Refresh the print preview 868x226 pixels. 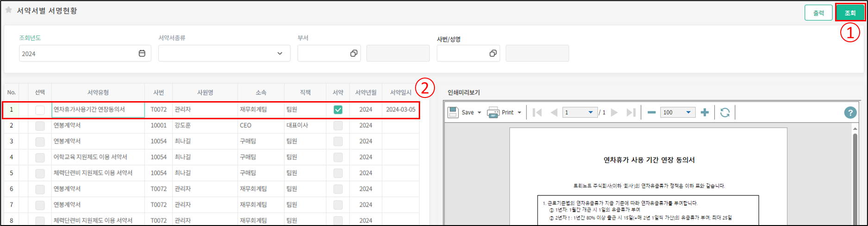725,112
